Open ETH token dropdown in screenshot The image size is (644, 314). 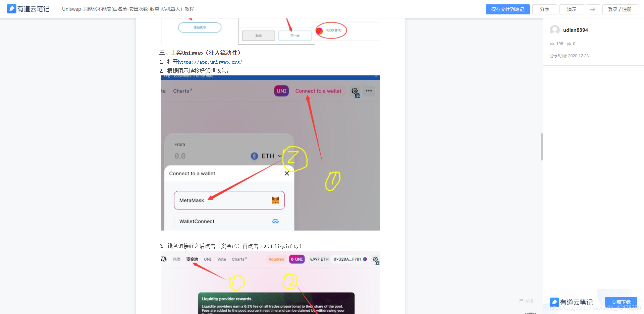pyautogui.click(x=267, y=156)
